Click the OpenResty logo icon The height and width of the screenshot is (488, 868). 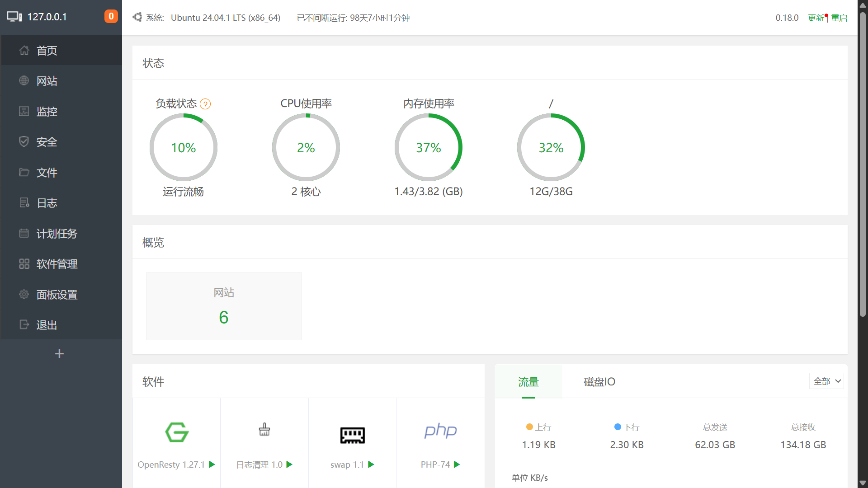(x=177, y=432)
